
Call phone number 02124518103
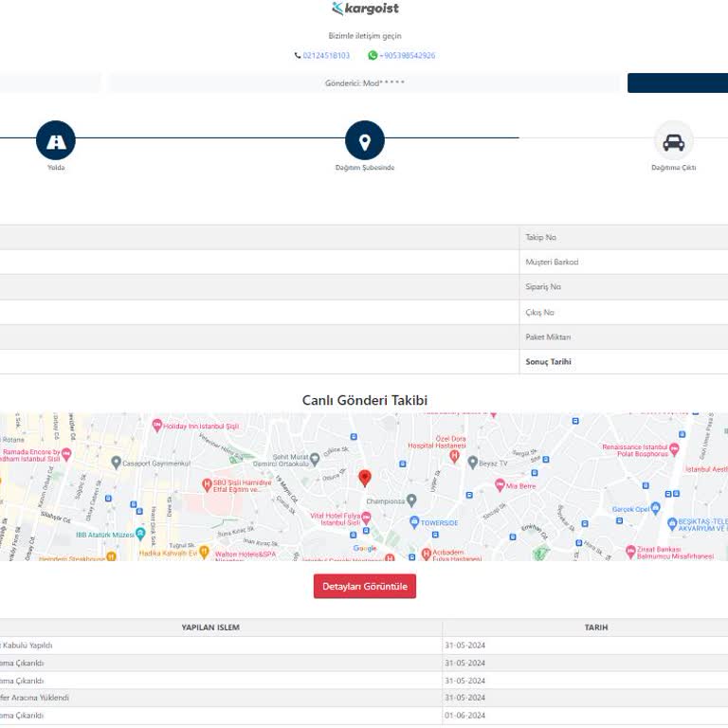tap(326, 56)
